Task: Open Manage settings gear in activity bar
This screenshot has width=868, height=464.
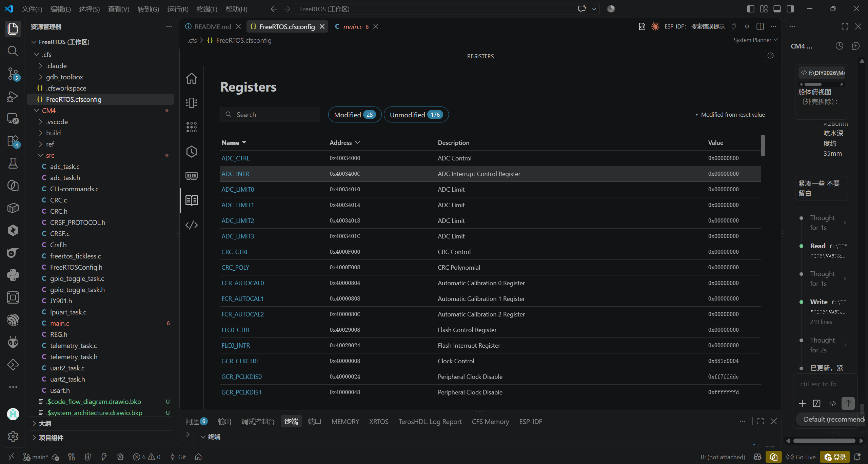Action: (x=13, y=436)
